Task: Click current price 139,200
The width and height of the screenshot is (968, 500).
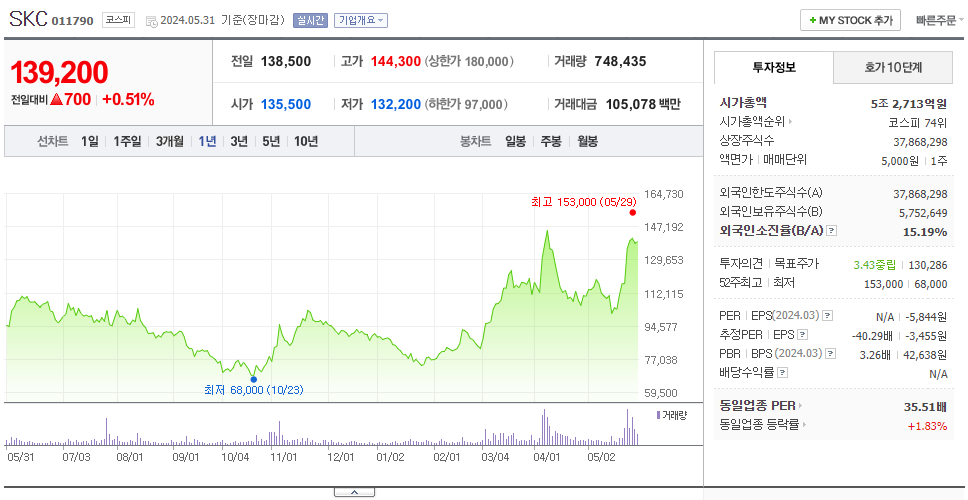Action: [59, 72]
